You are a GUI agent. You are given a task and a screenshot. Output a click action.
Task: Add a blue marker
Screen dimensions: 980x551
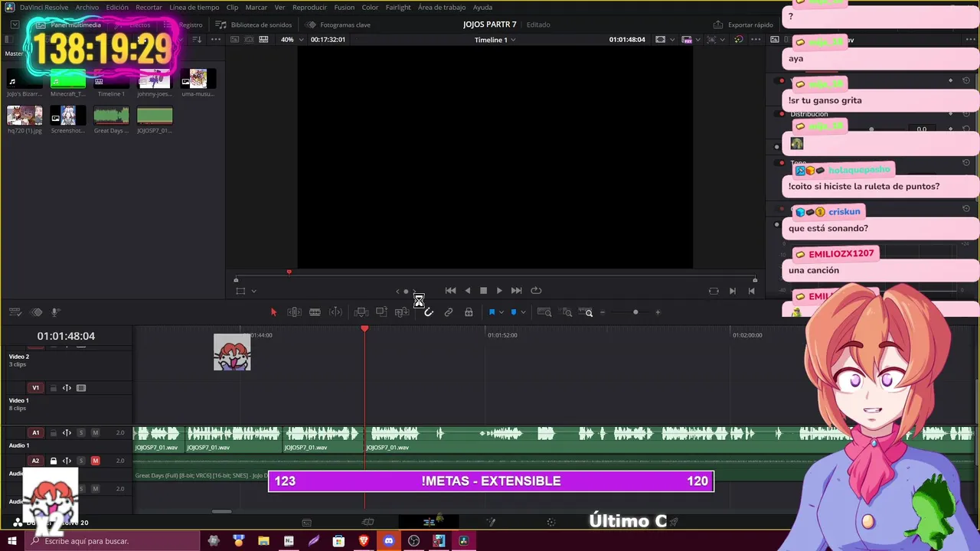513,312
